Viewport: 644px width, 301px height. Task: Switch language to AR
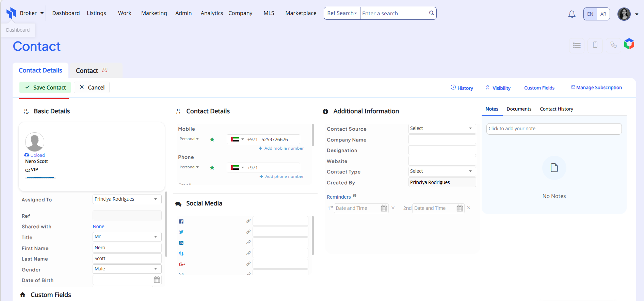603,14
